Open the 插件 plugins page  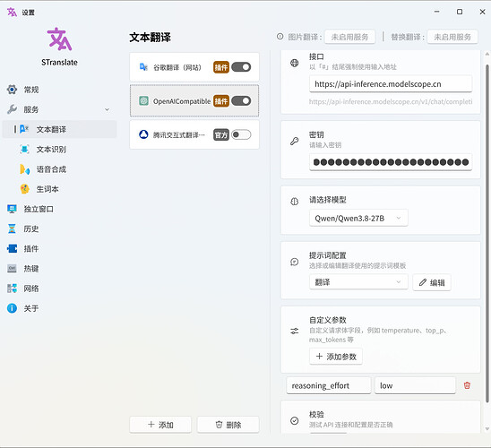pos(59,248)
